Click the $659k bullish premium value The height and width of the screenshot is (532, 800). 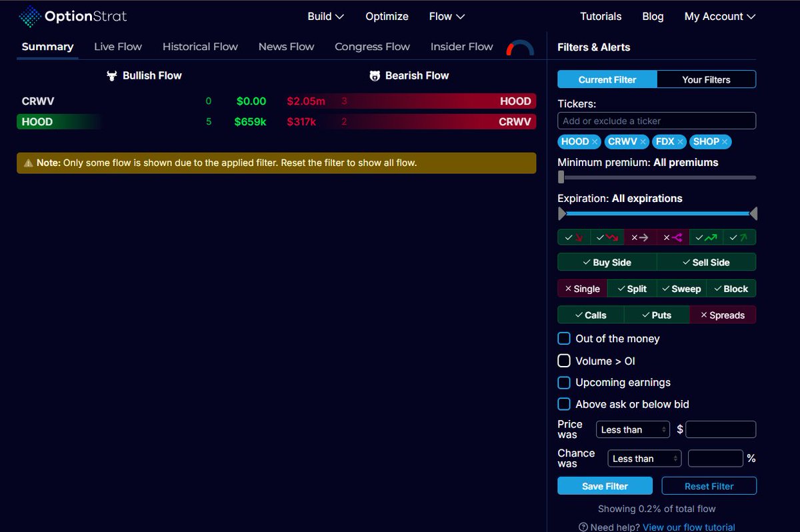pos(251,122)
